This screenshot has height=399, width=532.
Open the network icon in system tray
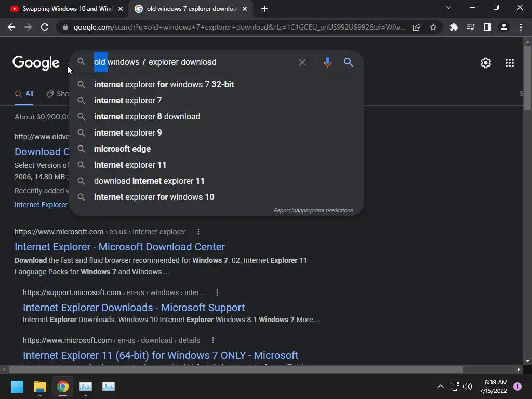tap(455, 387)
